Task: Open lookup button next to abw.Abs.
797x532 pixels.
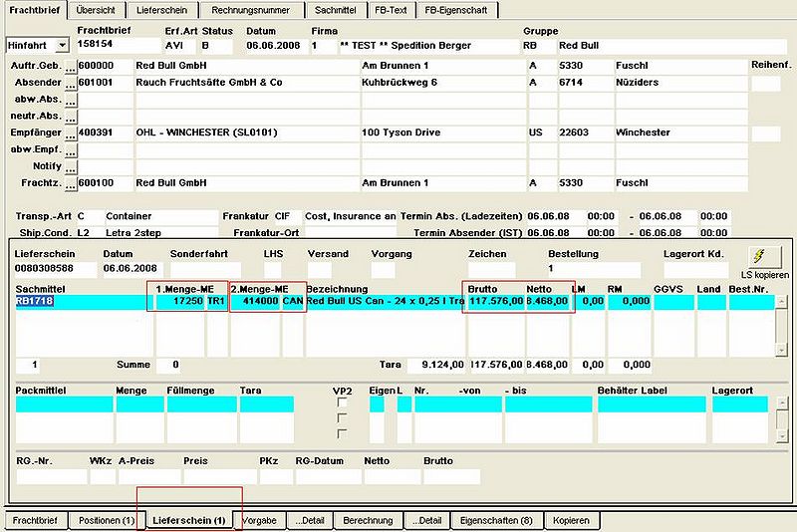Action: (71, 100)
